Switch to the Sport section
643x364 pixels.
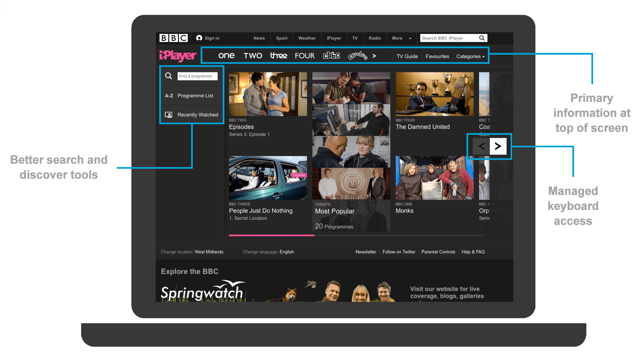281,38
